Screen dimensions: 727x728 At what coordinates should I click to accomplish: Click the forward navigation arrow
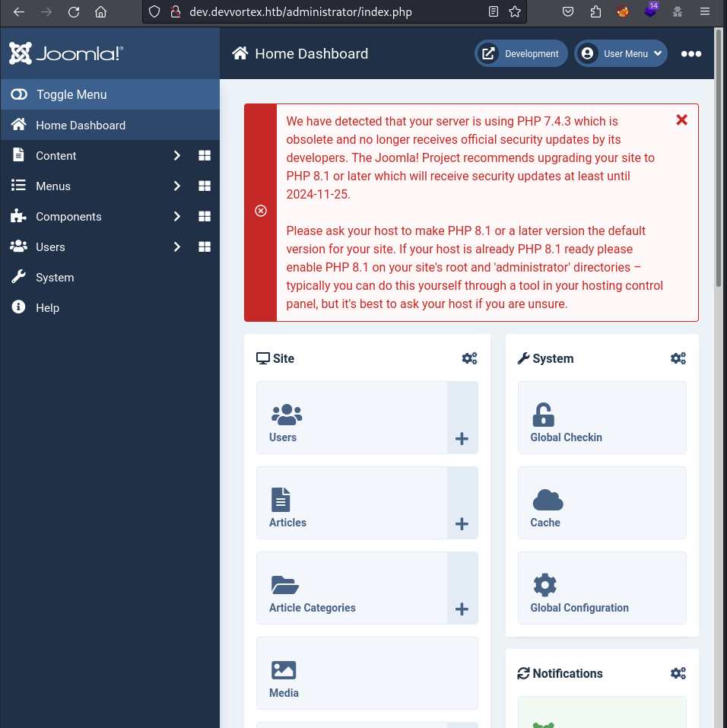pyautogui.click(x=46, y=12)
